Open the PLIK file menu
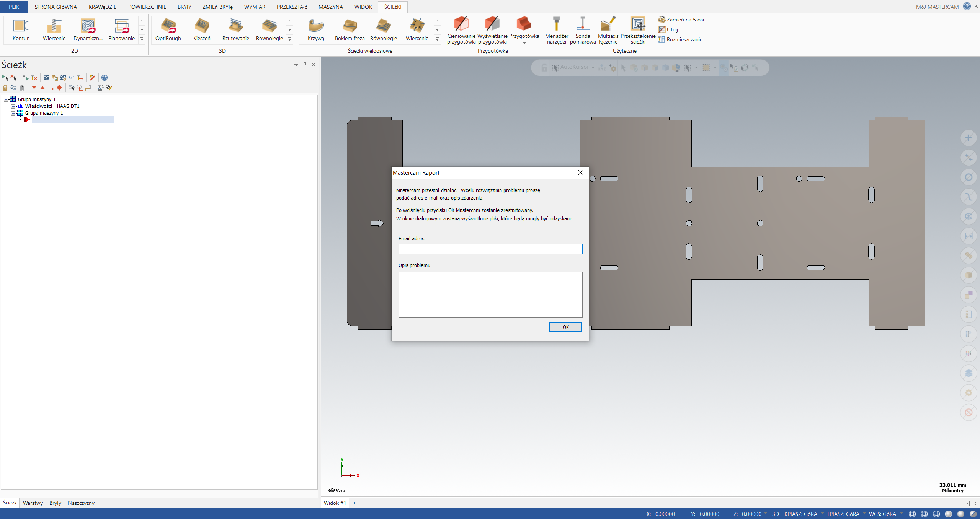Viewport: 980px width, 519px height. click(14, 7)
